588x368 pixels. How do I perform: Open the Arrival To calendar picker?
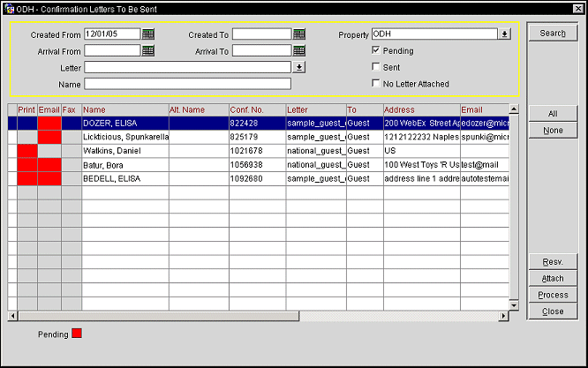299,51
